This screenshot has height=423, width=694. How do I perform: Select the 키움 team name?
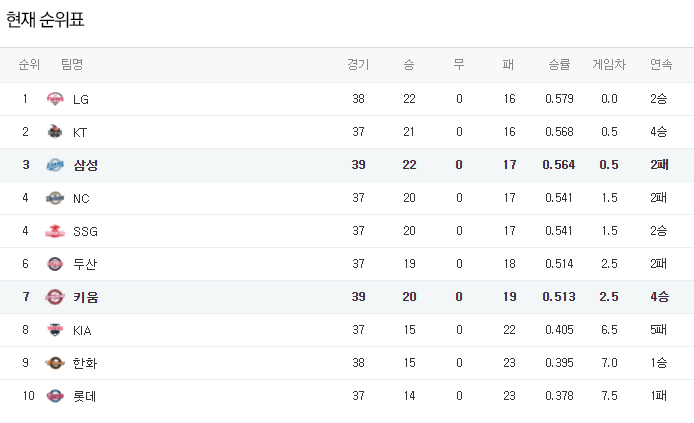(85, 297)
